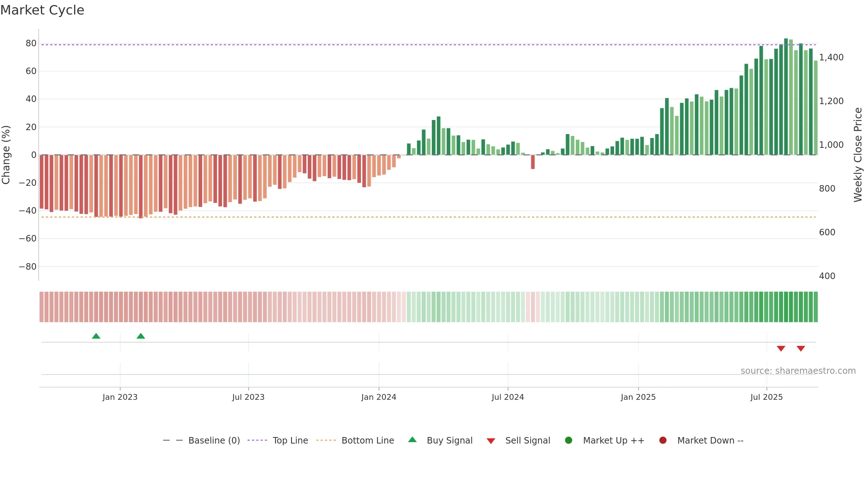Click the 1,400 tick on the right axis

click(831, 57)
